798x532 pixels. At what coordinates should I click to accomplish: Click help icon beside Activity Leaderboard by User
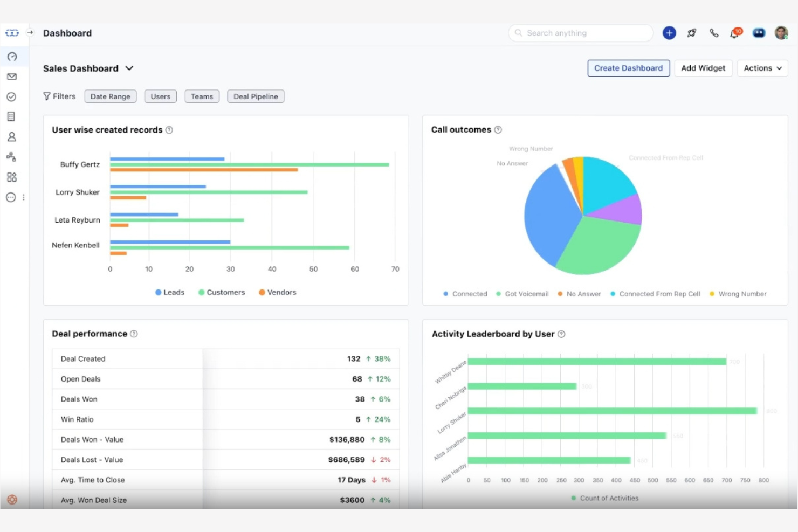[561, 334]
